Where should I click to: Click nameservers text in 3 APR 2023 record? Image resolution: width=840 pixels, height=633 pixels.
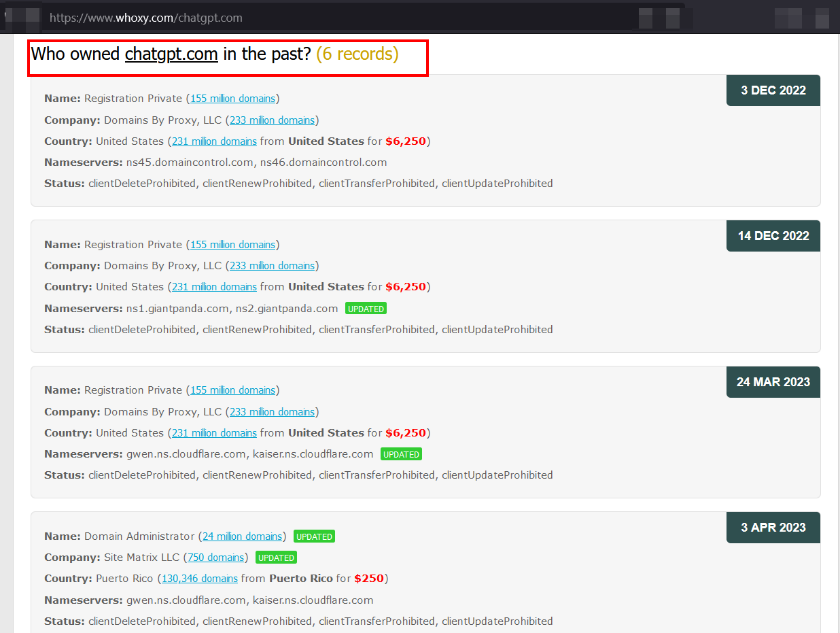[249, 600]
